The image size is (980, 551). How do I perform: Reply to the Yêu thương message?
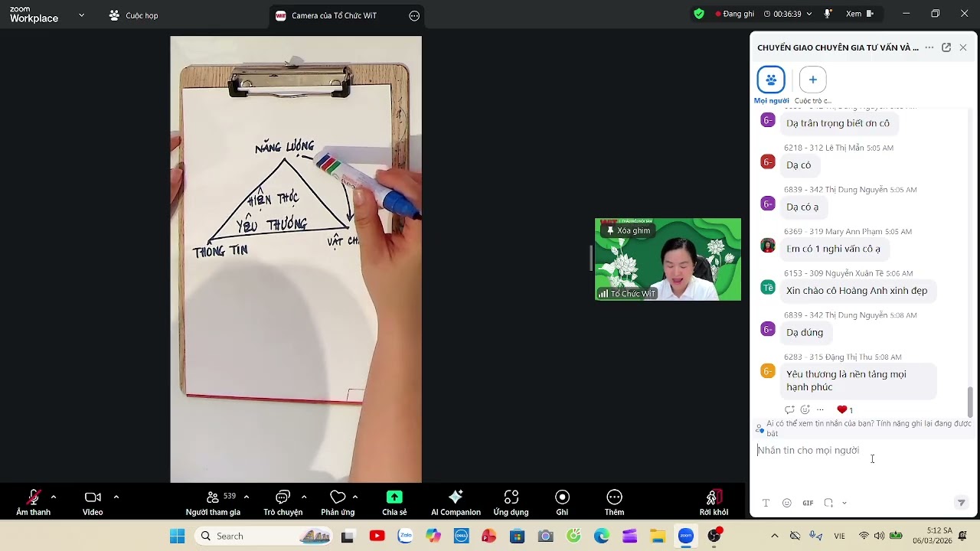(x=789, y=410)
